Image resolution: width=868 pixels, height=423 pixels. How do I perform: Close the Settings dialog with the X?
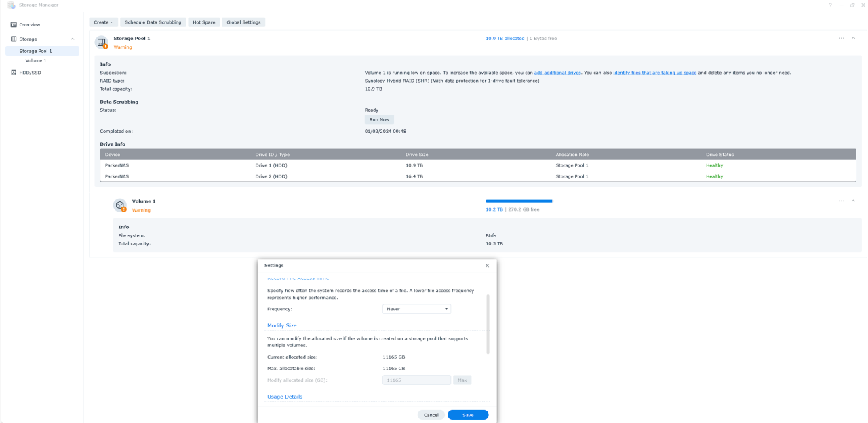pyautogui.click(x=487, y=266)
